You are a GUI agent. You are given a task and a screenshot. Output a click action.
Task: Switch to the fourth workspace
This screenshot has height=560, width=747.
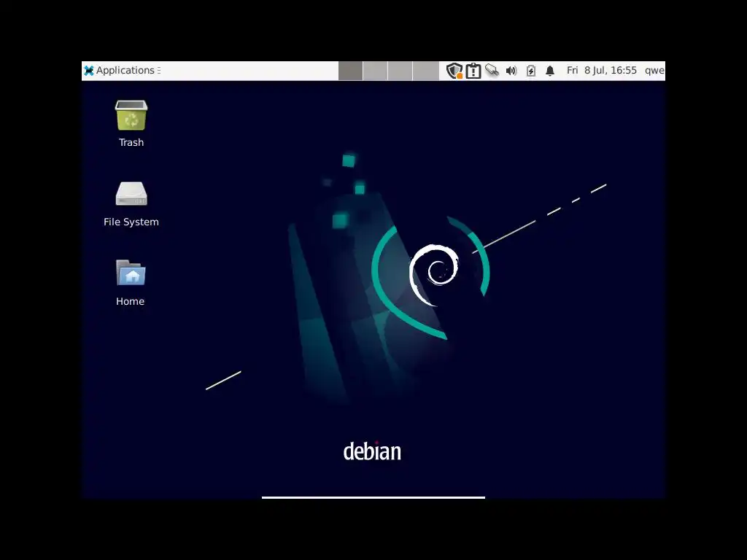pos(425,71)
